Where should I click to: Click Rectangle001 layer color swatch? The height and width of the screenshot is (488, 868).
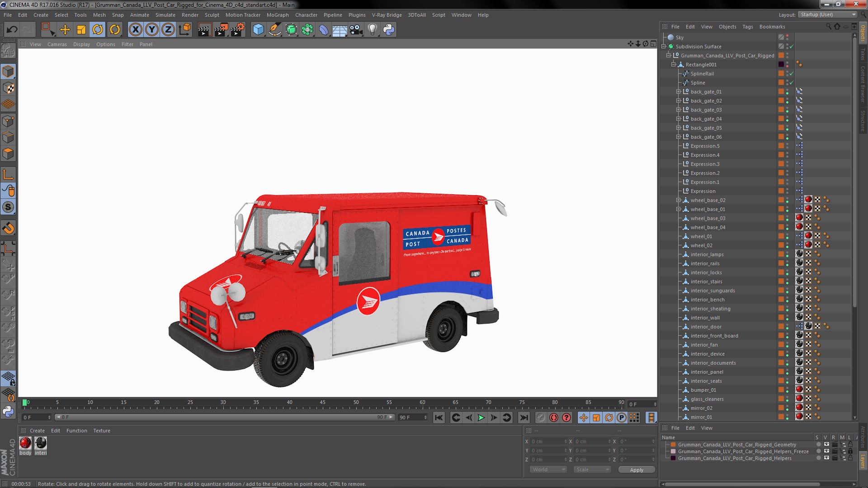coord(781,64)
